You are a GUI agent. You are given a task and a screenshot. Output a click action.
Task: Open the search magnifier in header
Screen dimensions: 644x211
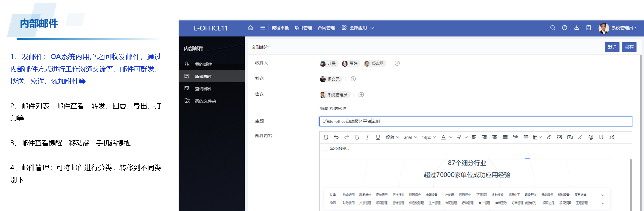[x=553, y=28]
